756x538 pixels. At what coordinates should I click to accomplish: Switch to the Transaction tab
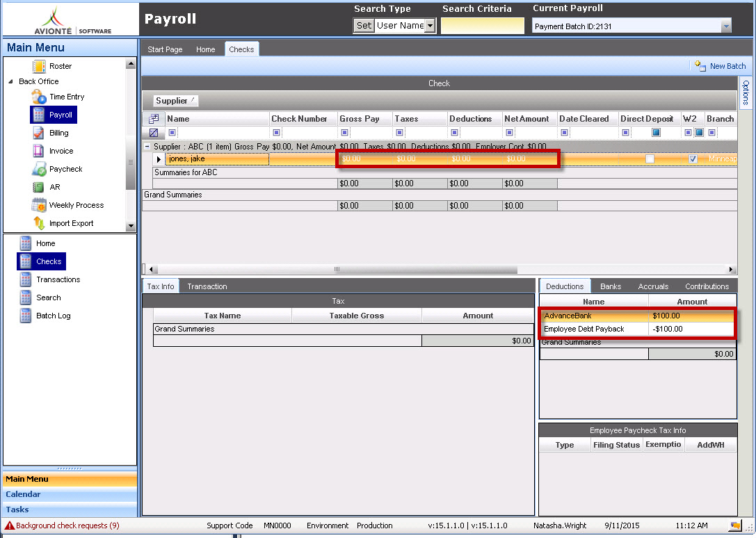click(x=207, y=286)
